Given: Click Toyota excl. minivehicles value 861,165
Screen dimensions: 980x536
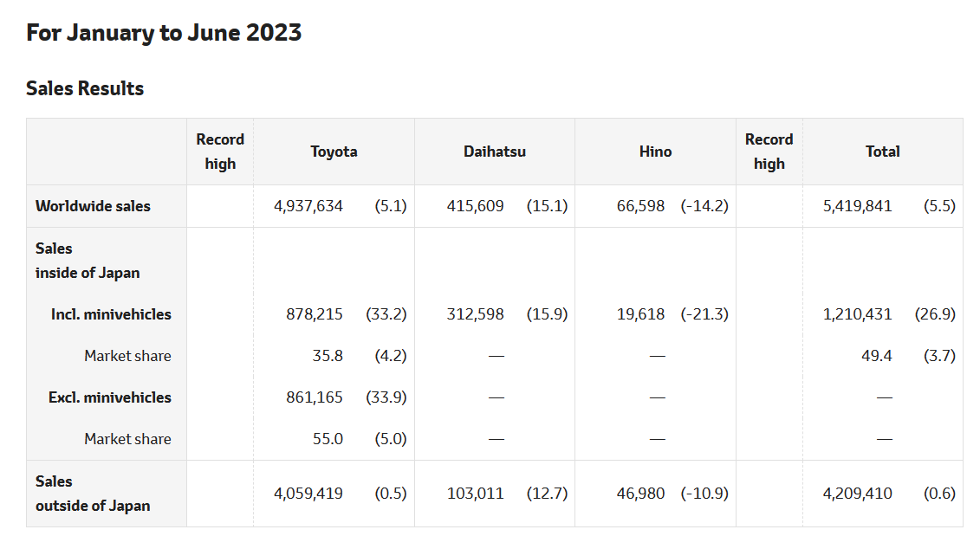Looking at the screenshot, I should 315,397.
